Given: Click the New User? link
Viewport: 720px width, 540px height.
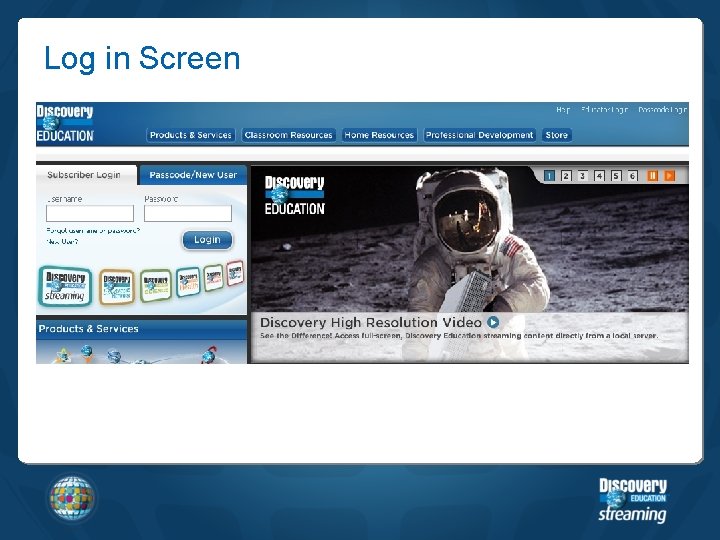Looking at the screenshot, I should click(62, 242).
